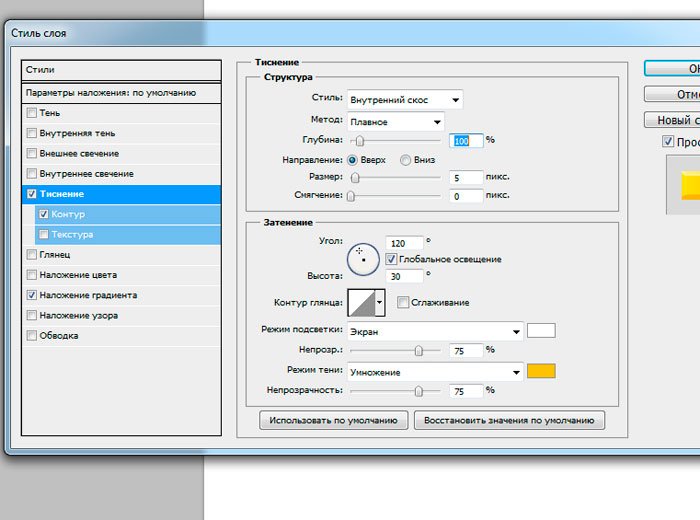
Task: Select the Вниз direction radio button
Action: pos(405,159)
